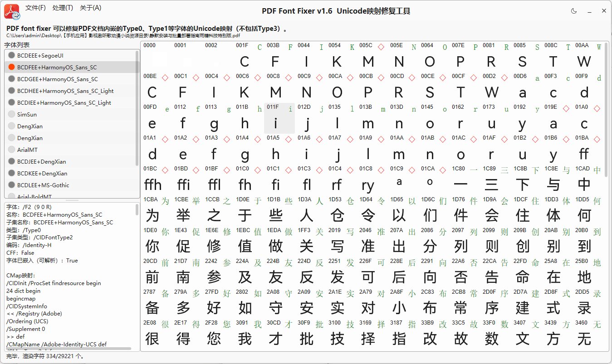Viewport: 612px width, 364px height.
Task: Select the F glyph cell coded 003B
Action: click(x=279, y=56)
